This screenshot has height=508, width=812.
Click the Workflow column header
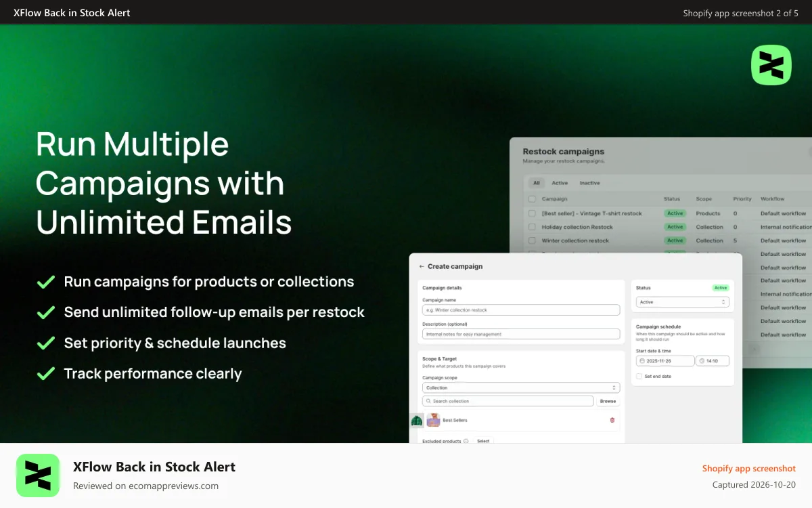[772, 199]
